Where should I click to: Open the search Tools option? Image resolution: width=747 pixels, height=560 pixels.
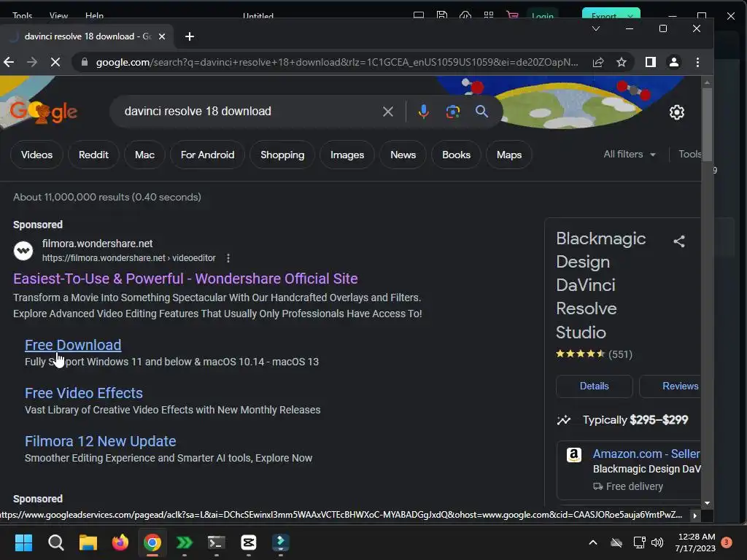(689, 155)
